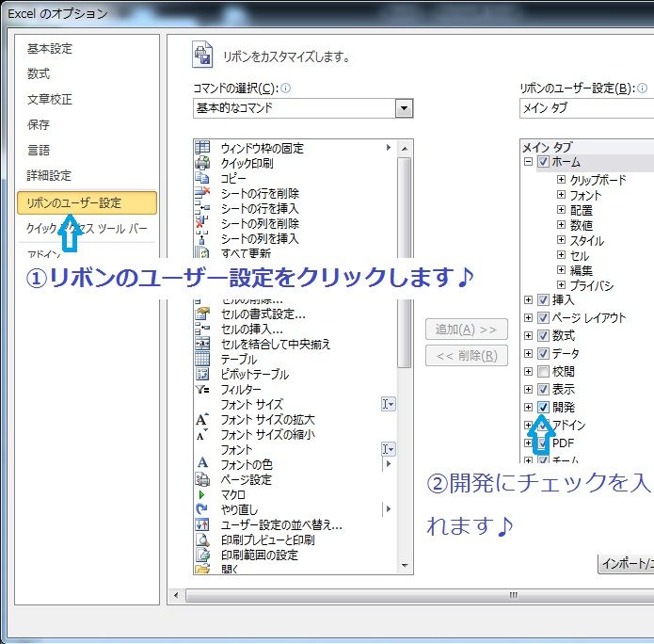Click the Custom Sort (ユーザー設定の並べ替え) icon
The width and height of the screenshot is (654, 644).
202,524
